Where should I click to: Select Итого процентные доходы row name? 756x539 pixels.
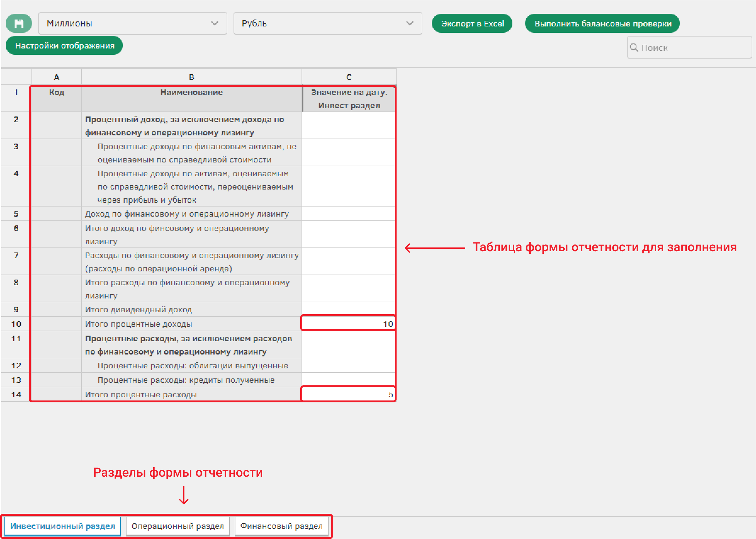click(192, 324)
